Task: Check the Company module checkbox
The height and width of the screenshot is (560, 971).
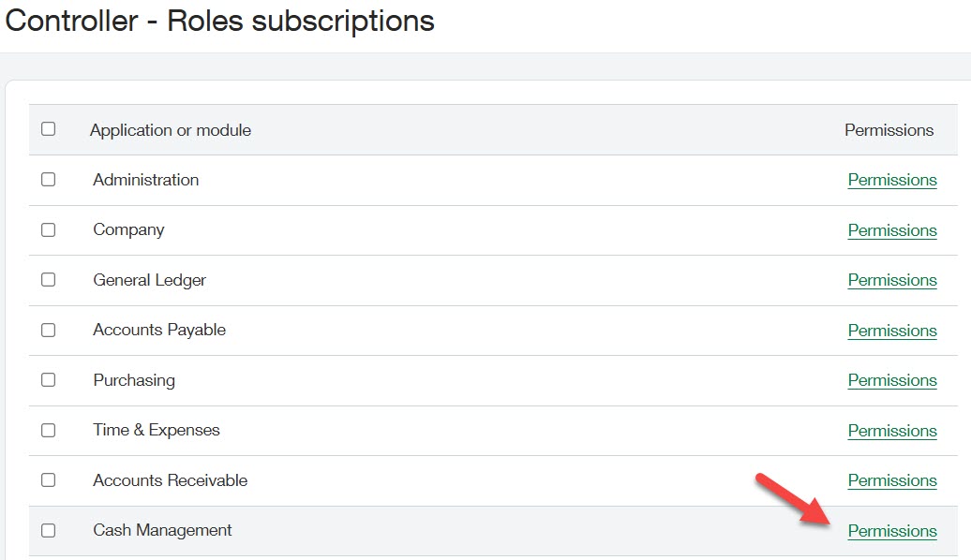Action: coord(49,229)
